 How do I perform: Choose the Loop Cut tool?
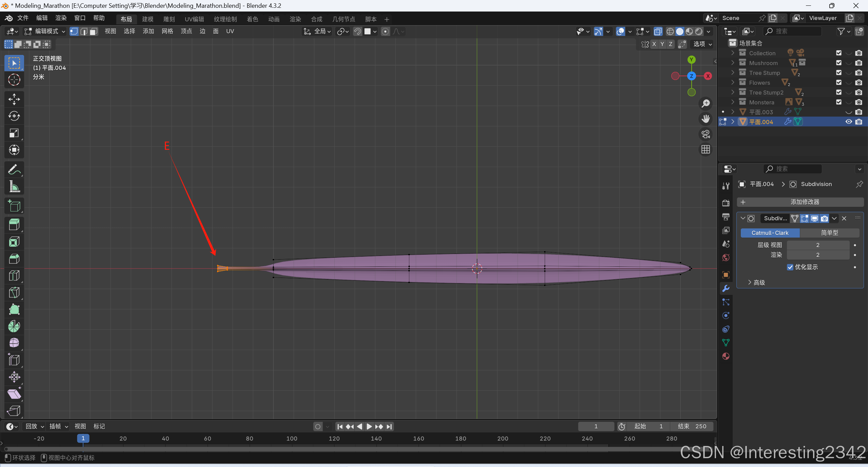(x=14, y=276)
